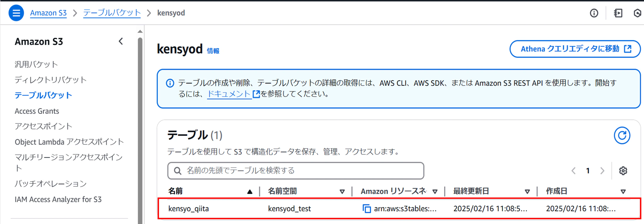Open the CloudShell icon in header

coord(618,13)
